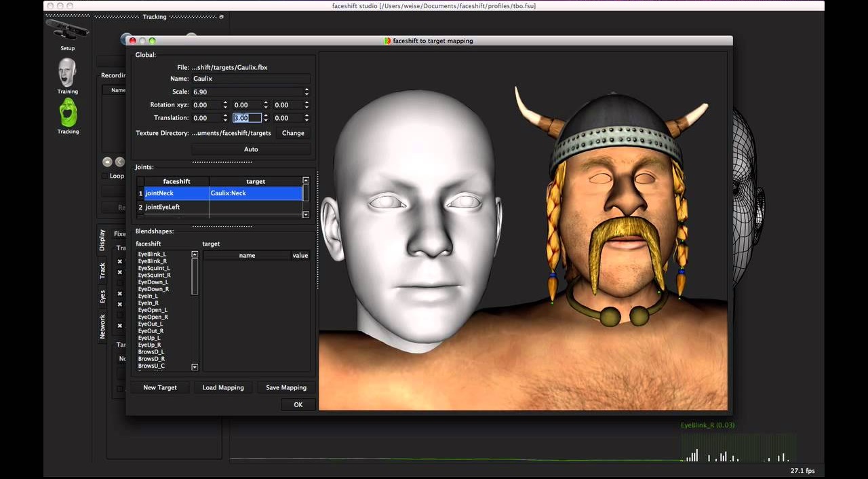The image size is (868, 479).
Task: Select the EyeBlink_L blendshape
Action: coord(153,254)
